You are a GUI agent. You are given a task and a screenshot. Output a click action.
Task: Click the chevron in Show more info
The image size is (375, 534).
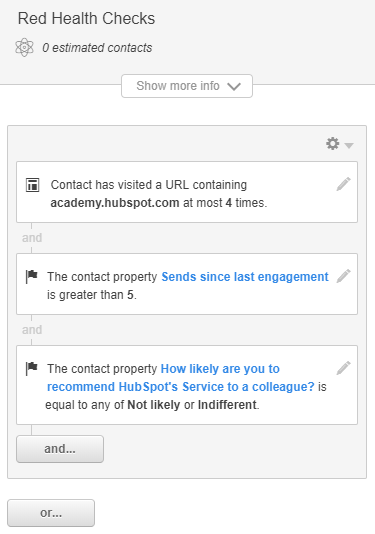click(x=234, y=87)
